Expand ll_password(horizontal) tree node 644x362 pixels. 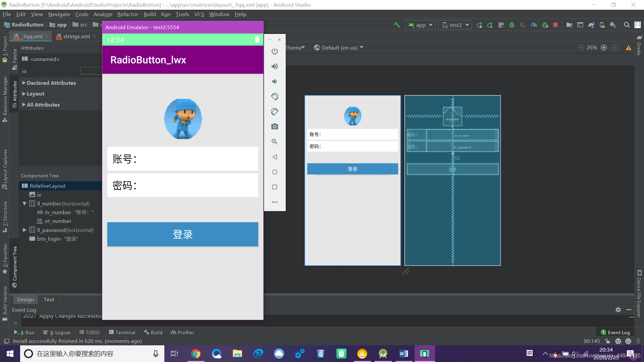(x=24, y=230)
